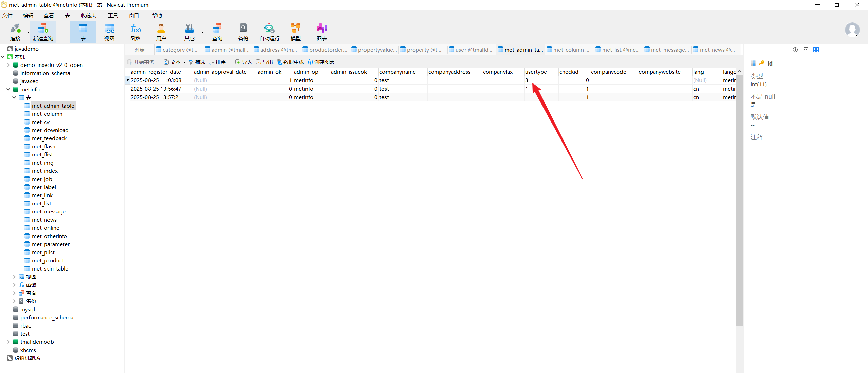Switch to the met_column tab

click(570, 50)
